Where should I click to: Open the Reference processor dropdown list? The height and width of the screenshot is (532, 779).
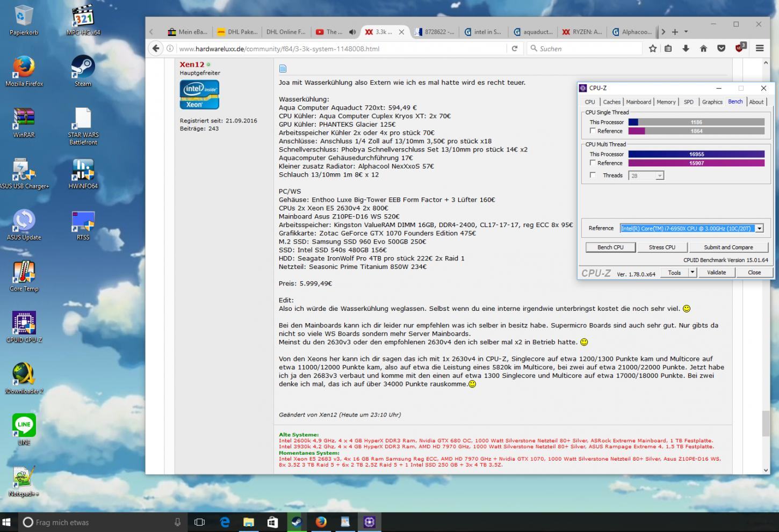[x=759, y=228]
